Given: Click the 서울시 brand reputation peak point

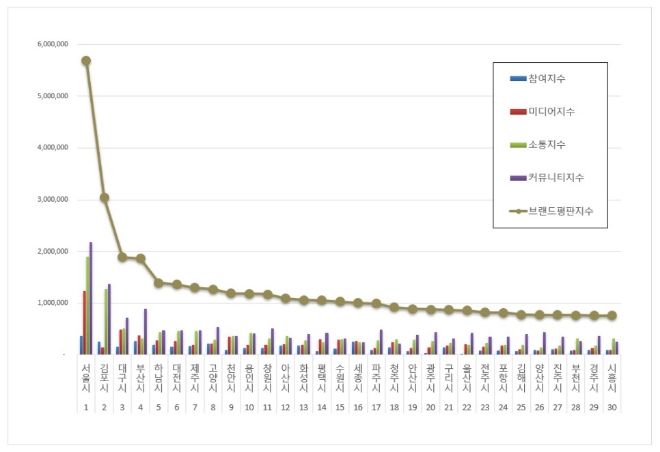Looking at the screenshot, I should coord(86,60).
